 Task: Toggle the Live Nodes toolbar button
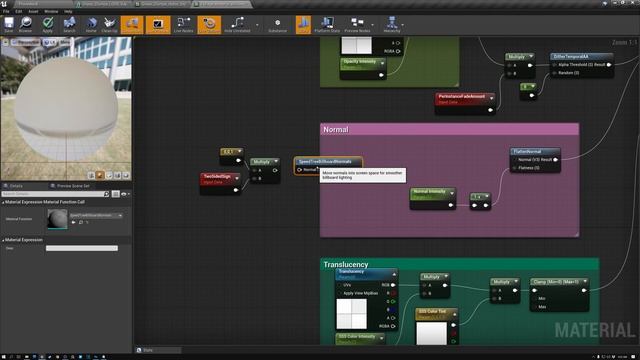(x=184, y=24)
